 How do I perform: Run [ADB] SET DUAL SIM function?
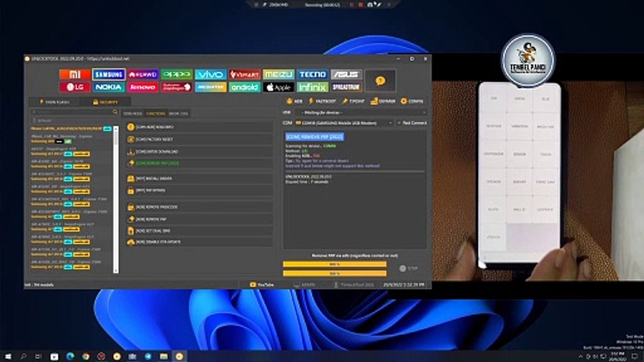tap(199, 231)
